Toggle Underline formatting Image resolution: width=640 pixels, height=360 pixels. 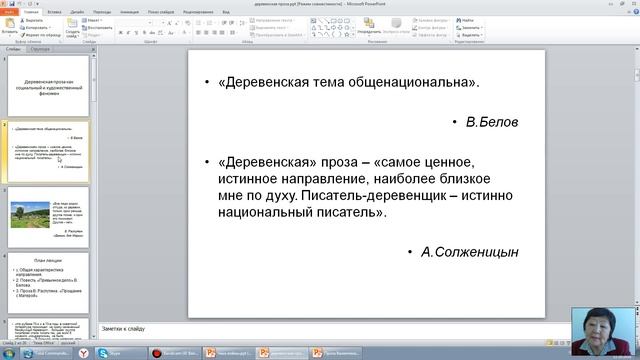136,33
